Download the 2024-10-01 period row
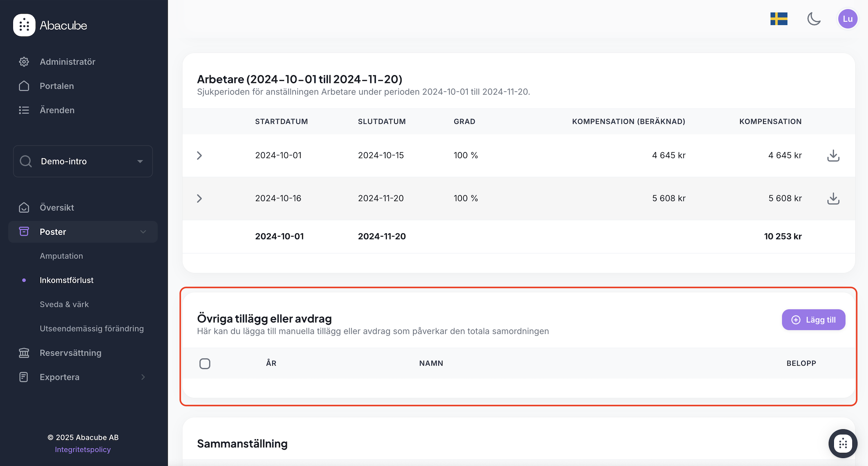 coord(833,156)
